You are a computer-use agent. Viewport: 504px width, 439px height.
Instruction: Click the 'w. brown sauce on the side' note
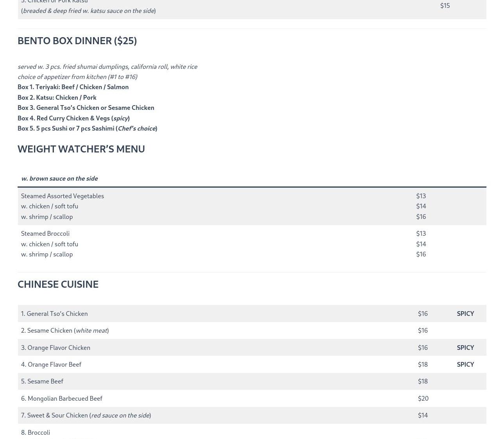pos(59,178)
